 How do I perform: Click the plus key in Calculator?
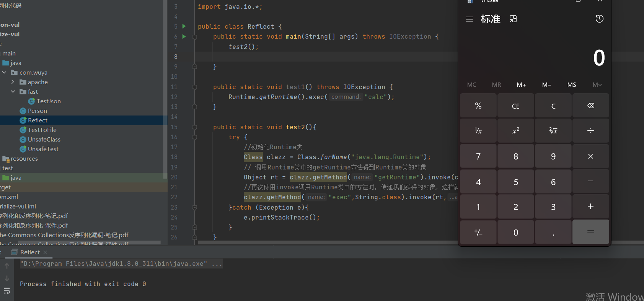tap(590, 207)
